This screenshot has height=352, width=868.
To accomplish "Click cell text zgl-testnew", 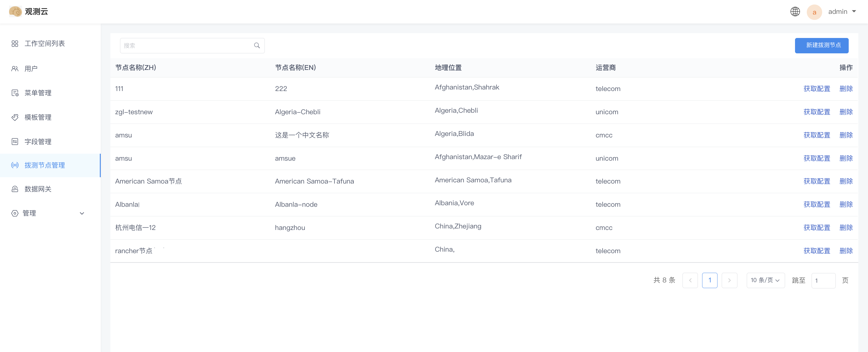I will pyautogui.click(x=134, y=112).
